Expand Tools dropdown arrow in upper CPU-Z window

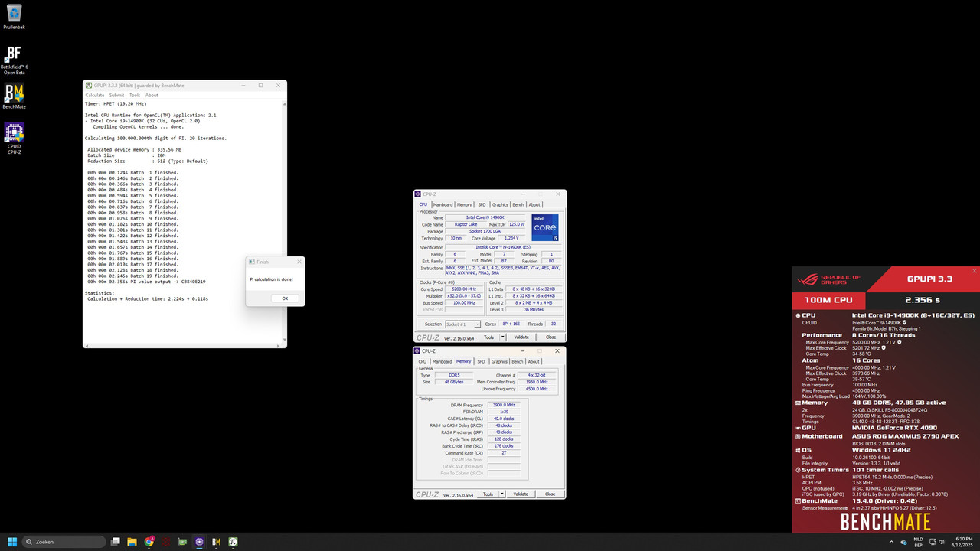coord(502,337)
